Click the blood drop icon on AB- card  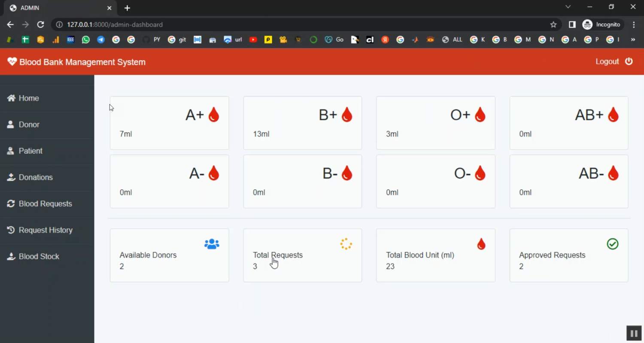click(613, 173)
